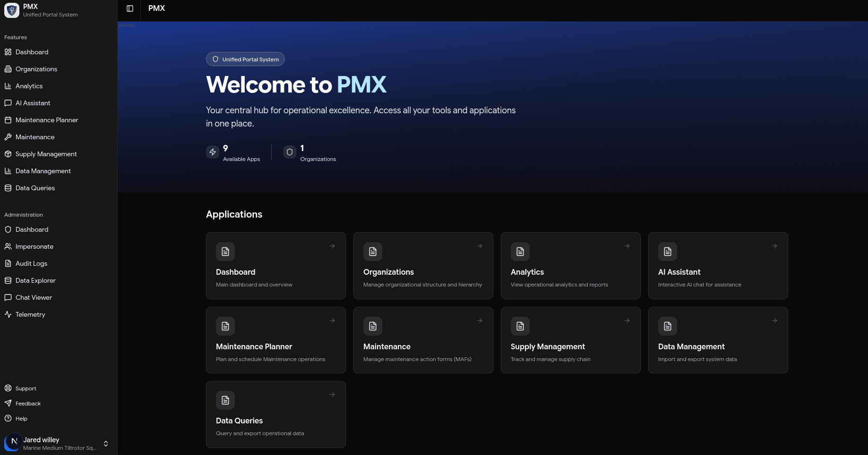Select the Data Explorer icon
The height and width of the screenshot is (455, 868).
click(8, 280)
